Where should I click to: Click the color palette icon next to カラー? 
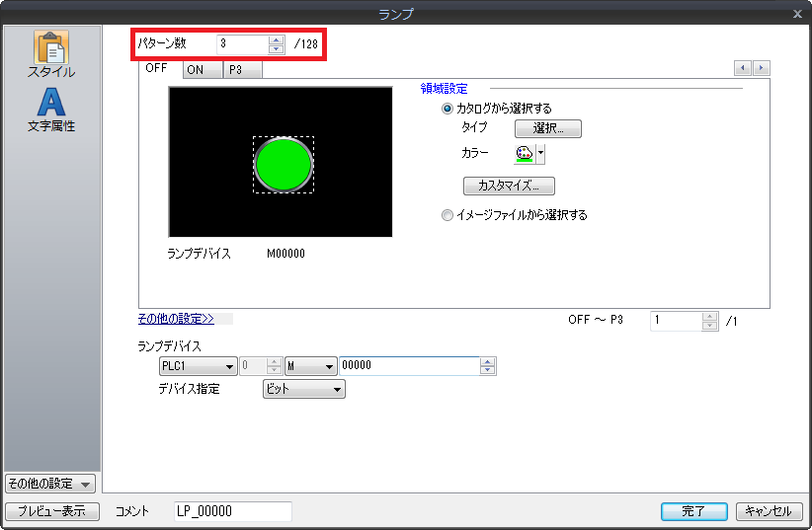(x=525, y=154)
